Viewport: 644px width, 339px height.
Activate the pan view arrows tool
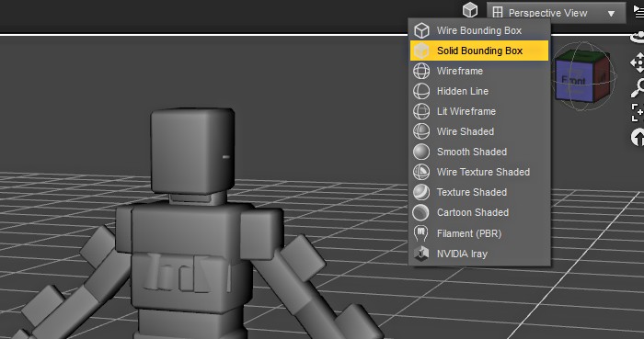coord(638,62)
